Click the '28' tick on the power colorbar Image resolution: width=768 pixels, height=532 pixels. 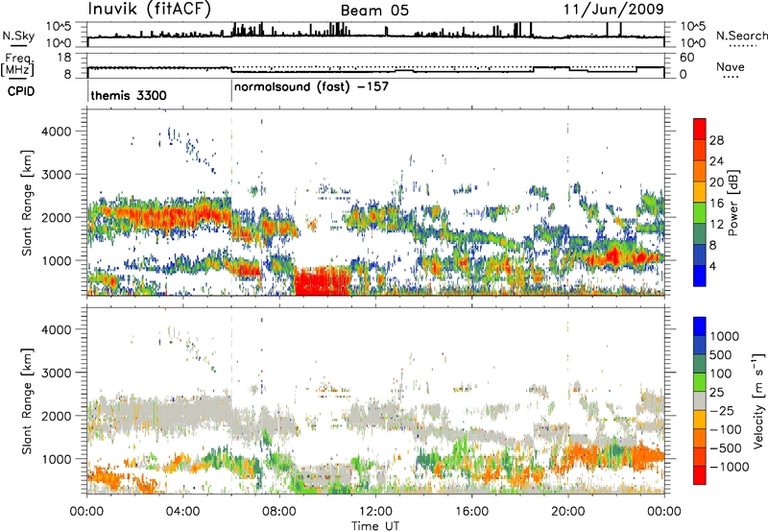tap(716, 140)
